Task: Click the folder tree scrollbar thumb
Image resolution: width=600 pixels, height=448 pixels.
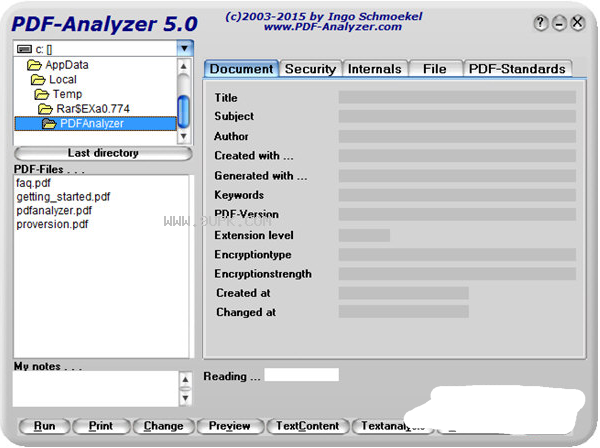Action: [x=184, y=111]
